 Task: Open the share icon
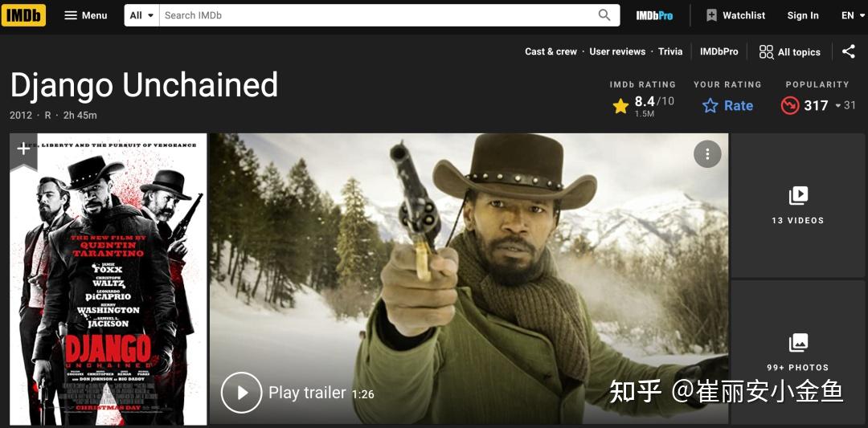coord(848,51)
